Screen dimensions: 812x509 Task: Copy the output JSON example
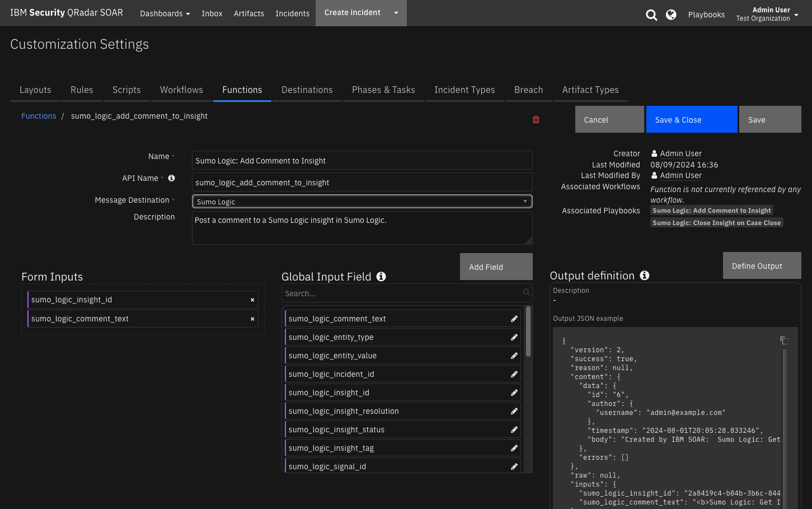[x=784, y=340]
